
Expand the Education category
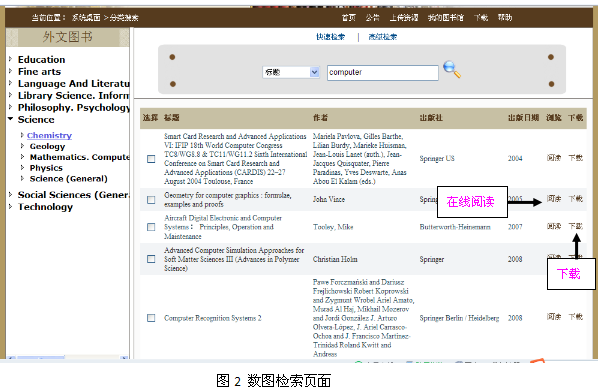coord(11,59)
